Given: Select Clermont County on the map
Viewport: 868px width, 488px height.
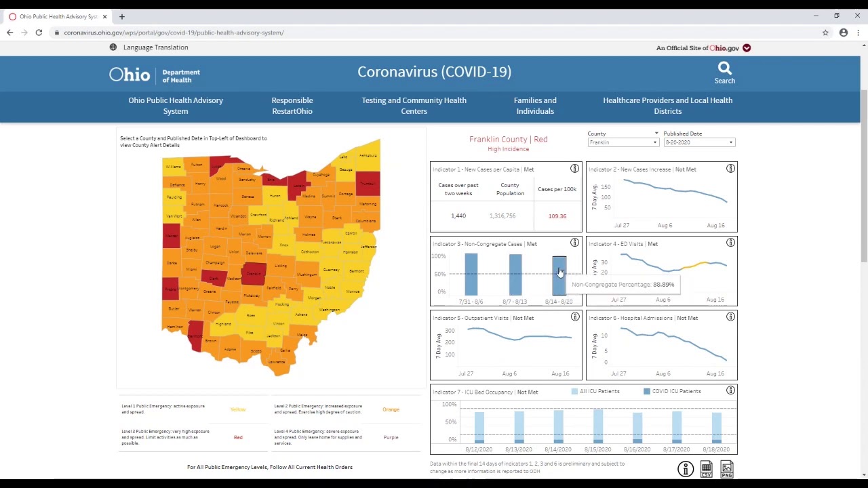Looking at the screenshot, I should 196,335.
